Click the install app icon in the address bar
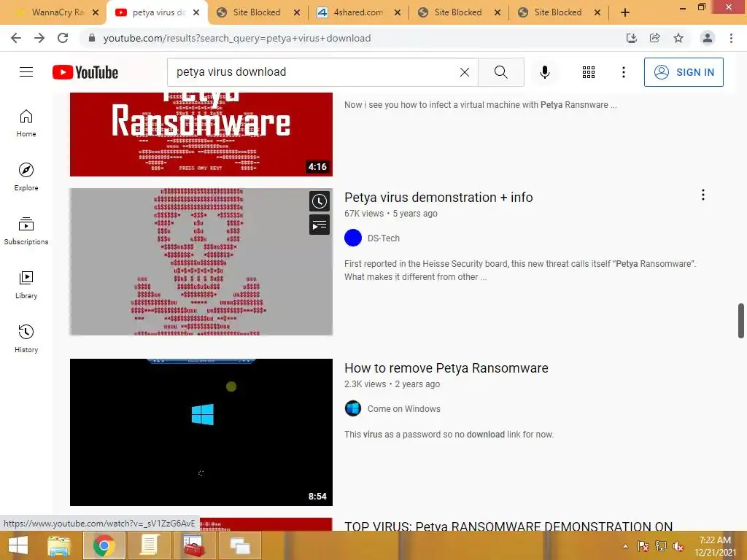Viewport: 747px width, 560px height. 631,38
